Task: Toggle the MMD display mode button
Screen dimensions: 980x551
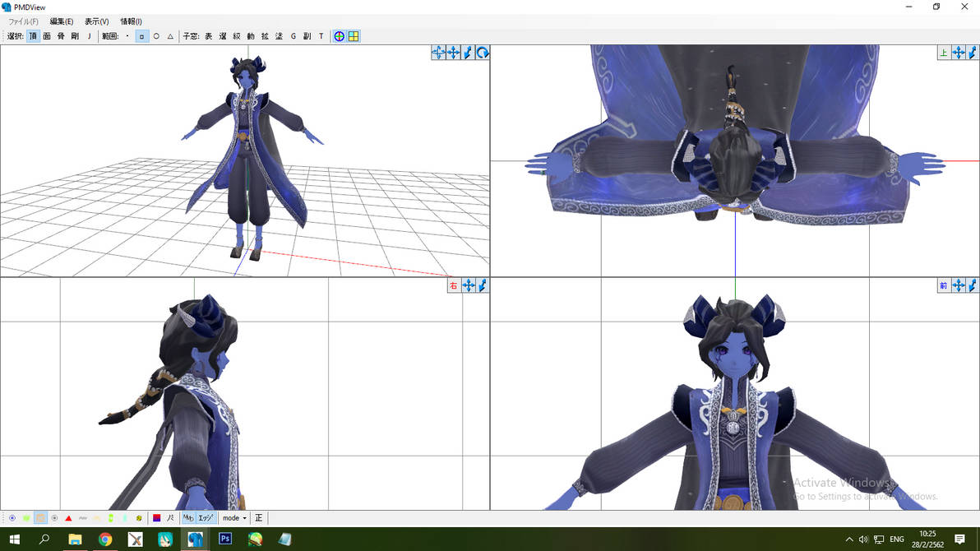Action: [x=188, y=518]
